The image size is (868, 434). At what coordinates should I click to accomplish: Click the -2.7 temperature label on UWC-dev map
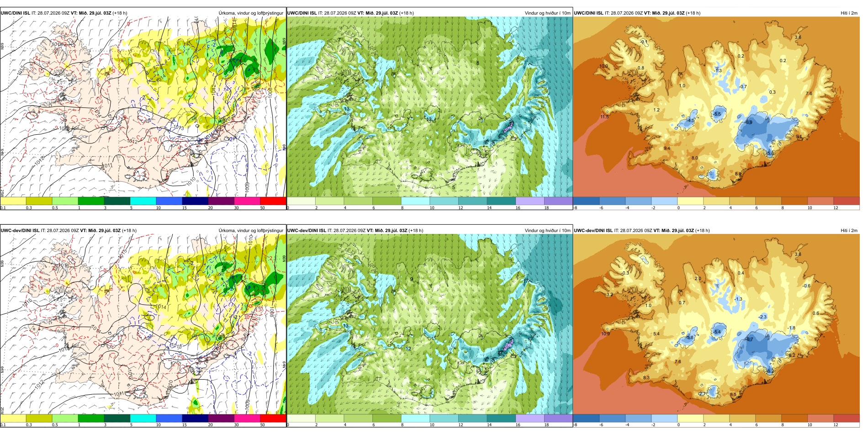(702, 394)
